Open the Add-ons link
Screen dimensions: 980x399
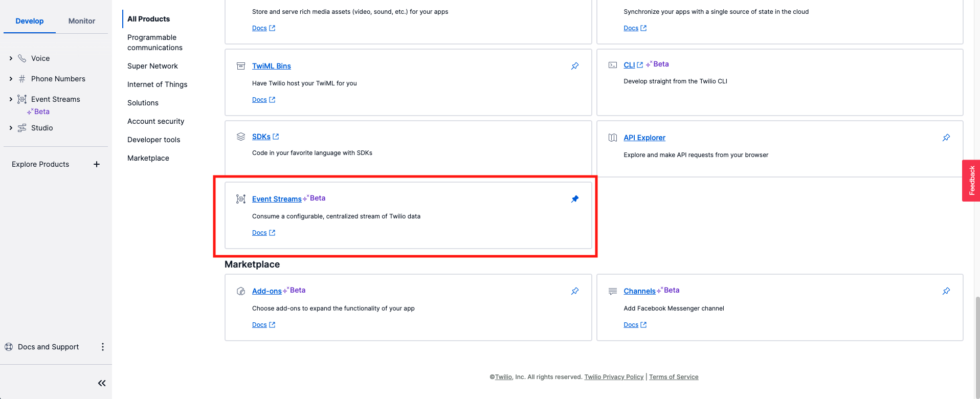(x=266, y=291)
